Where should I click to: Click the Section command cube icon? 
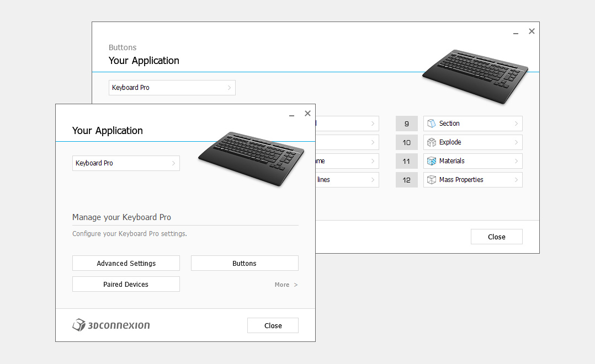(x=431, y=123)
